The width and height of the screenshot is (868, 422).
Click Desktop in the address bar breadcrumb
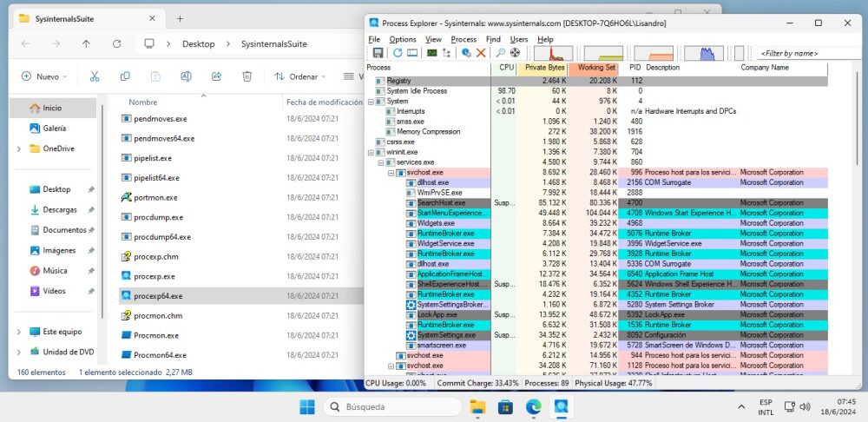click(x=198, y=43)
